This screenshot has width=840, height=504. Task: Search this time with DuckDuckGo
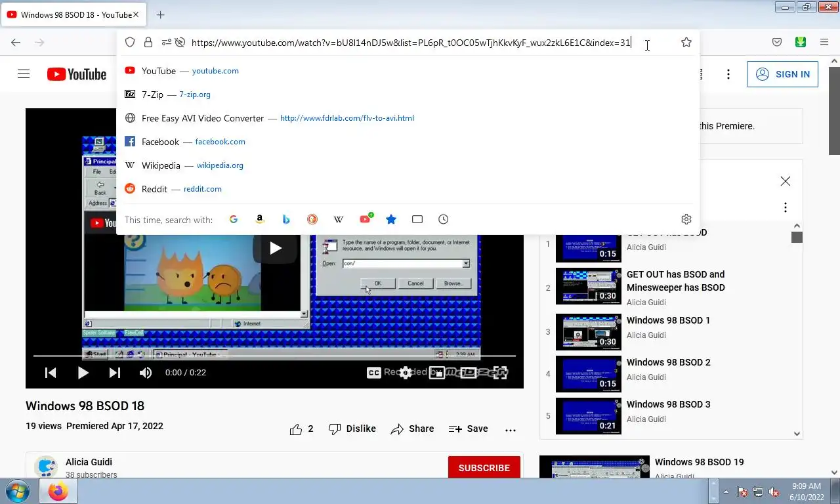click(312, 219)
